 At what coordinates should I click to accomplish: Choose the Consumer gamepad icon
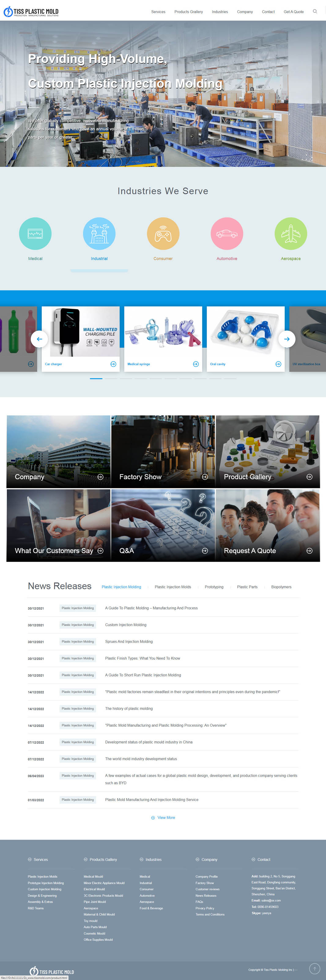(x=163, y=233)
